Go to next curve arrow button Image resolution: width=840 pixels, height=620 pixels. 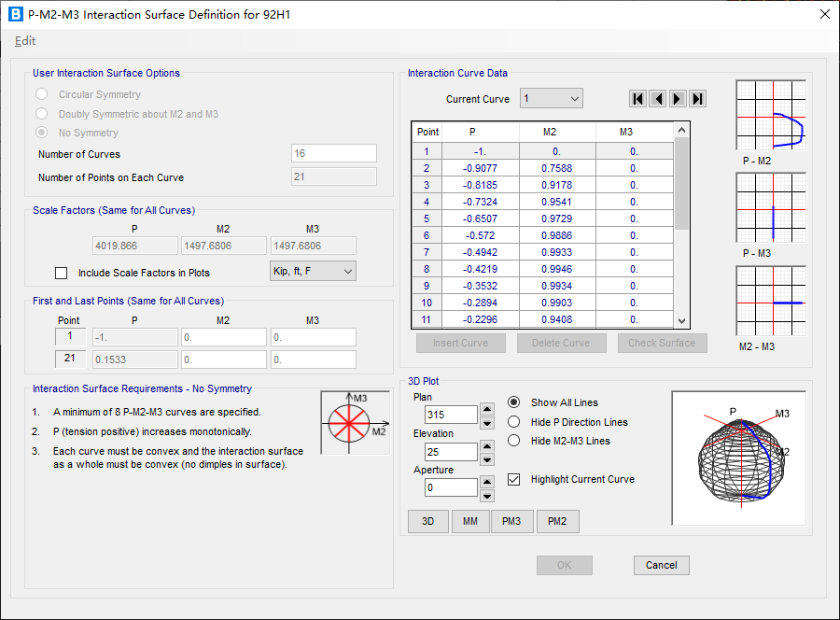(678, 99)
